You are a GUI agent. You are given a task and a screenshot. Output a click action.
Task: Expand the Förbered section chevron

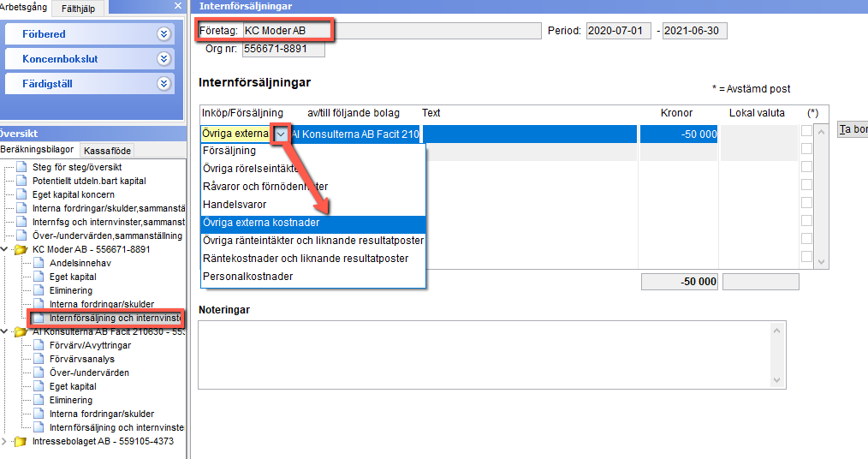(163, 33)
